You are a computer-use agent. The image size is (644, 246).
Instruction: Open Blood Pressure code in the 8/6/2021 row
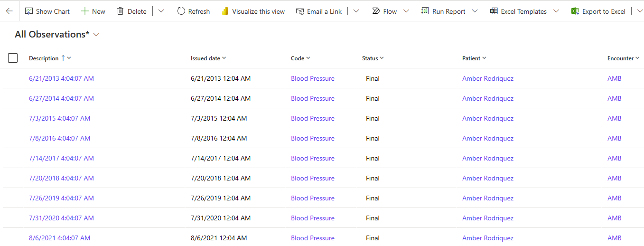(313, 238)
